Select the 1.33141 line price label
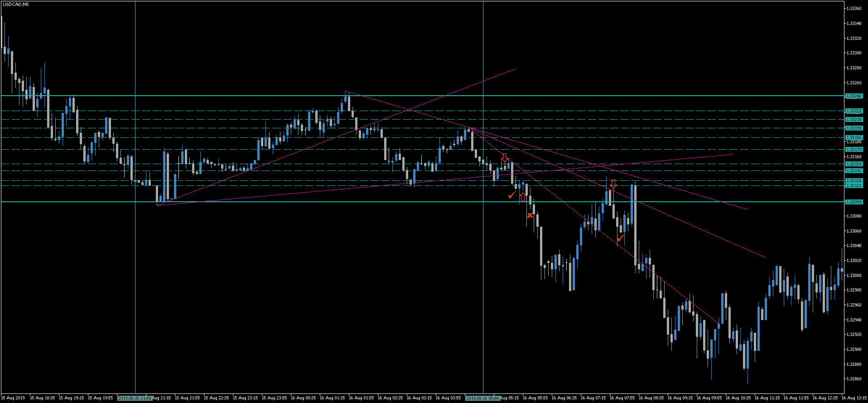868x403 pixels. point(854,171)
